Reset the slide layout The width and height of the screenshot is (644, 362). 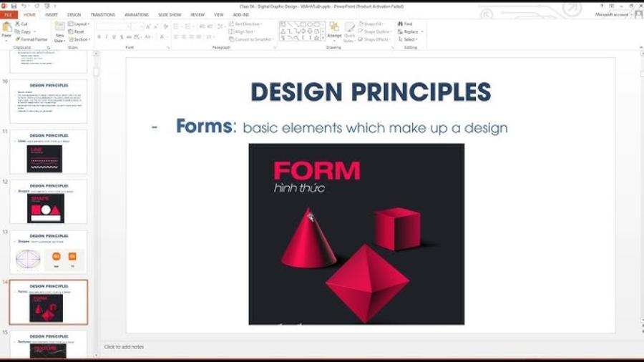coord(77,31)
